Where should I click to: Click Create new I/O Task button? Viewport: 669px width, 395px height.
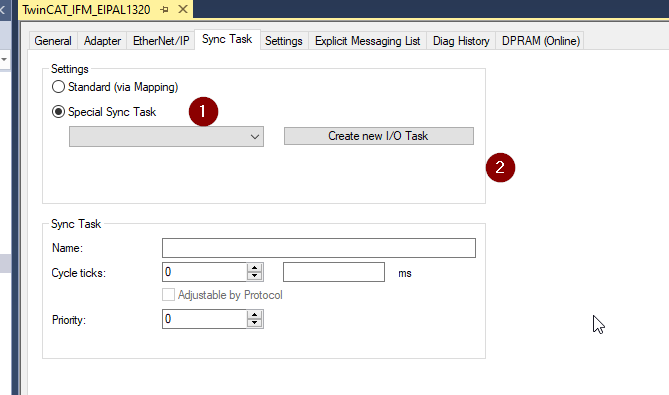point(379,136)
